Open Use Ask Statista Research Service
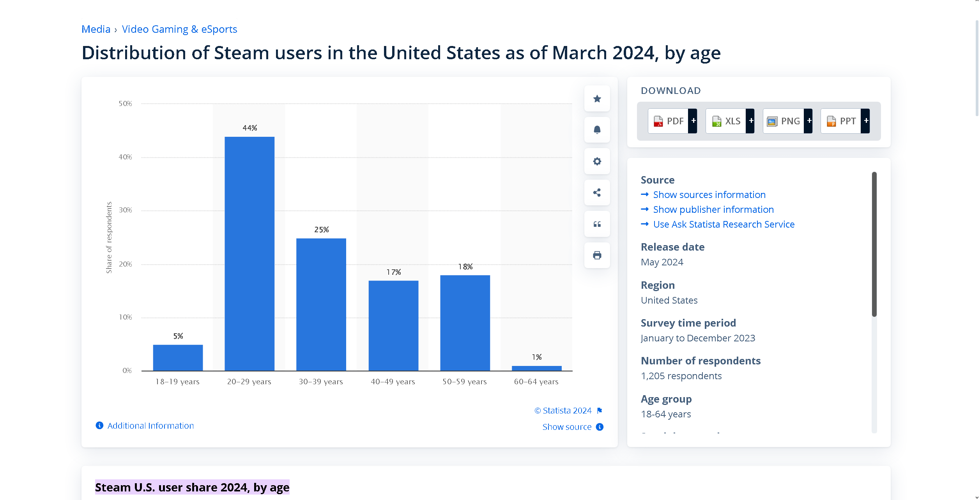 724,224
